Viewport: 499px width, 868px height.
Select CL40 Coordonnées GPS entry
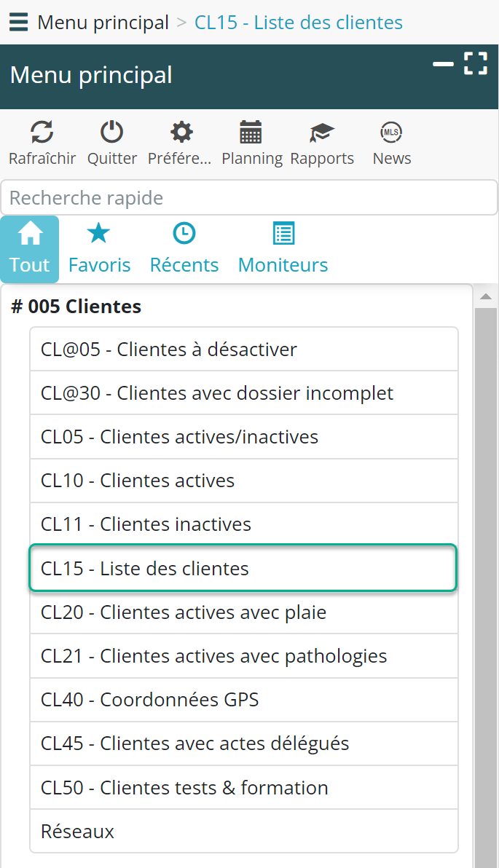click(x=243, y=700)
